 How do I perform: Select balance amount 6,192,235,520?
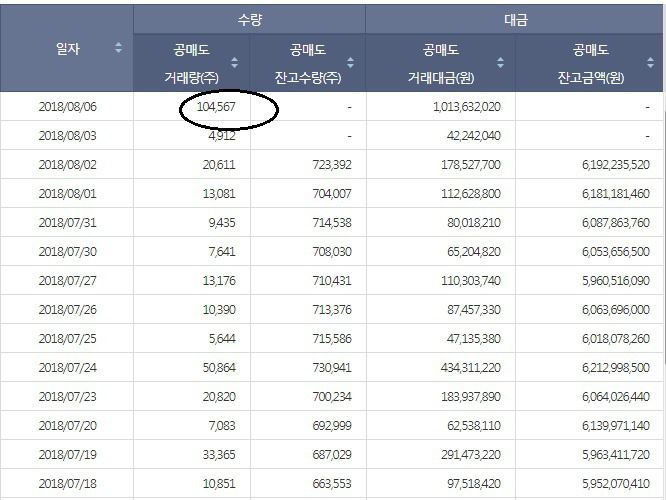(616, 164)
